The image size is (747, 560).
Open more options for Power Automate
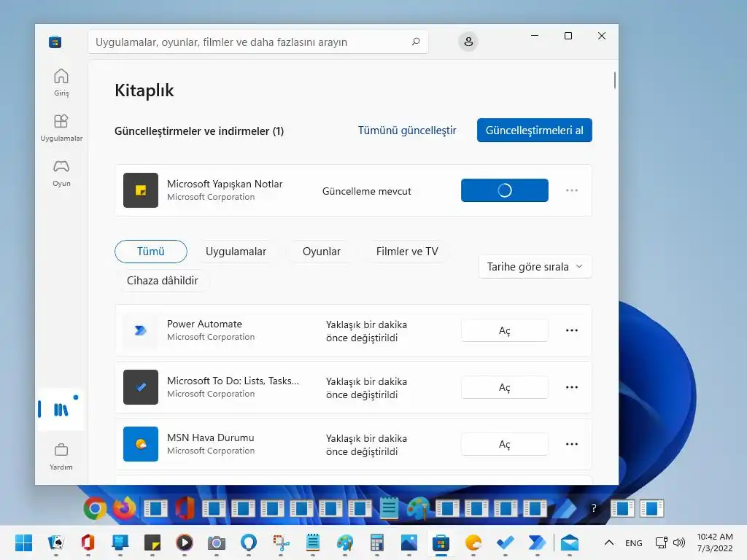coord(572,330)
